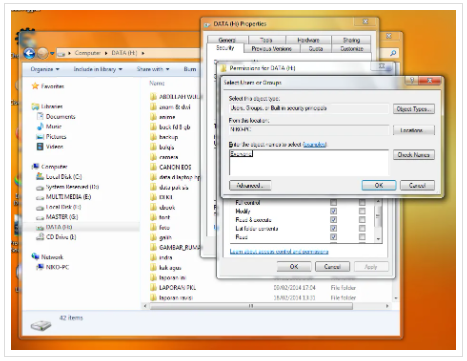
Task: Toggle Allow checkbox for Modify
Action: 333,211
